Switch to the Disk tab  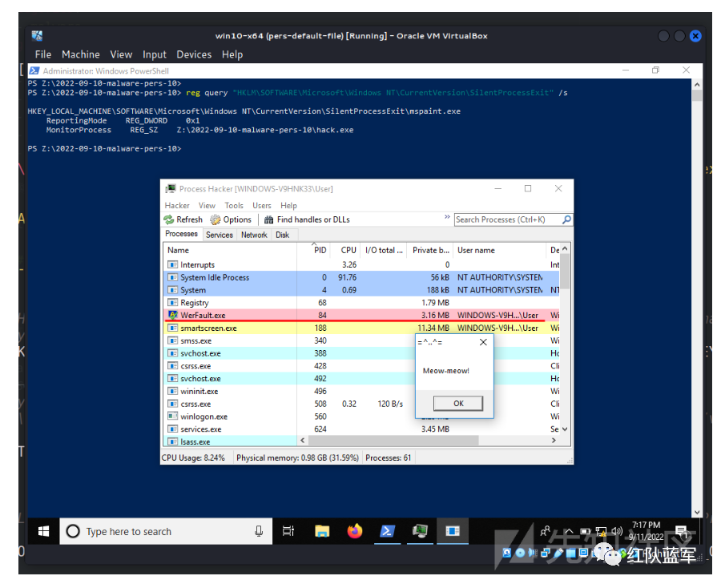pyautogui.click(x=282, y=235)
